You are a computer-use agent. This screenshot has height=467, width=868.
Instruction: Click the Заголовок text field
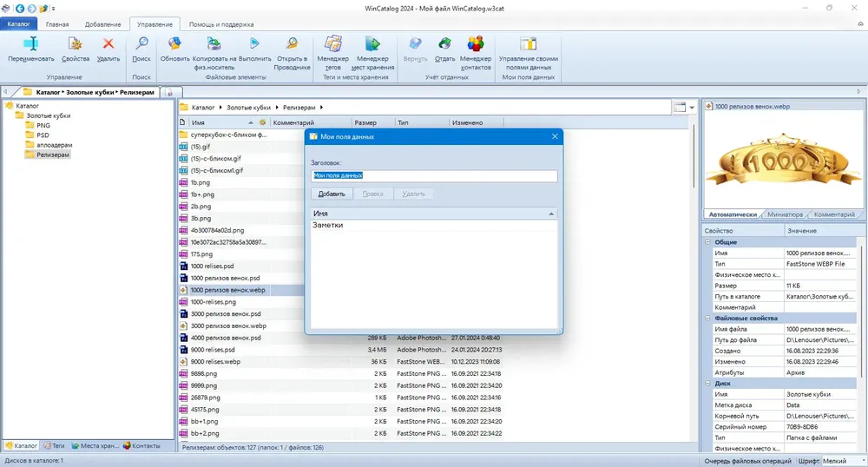pyautogui.click(x=434, y=175)
